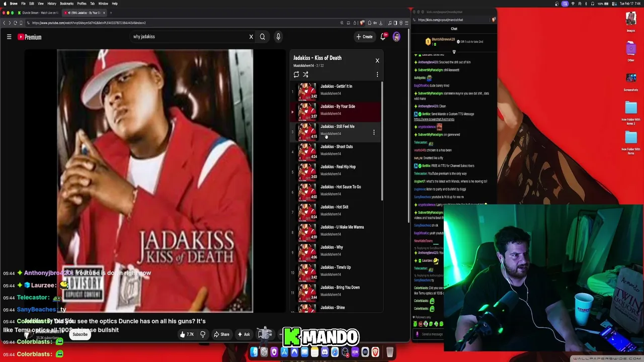
Task: Open Brave downloads toolbar icon
Action: click(x=381, y=23)
